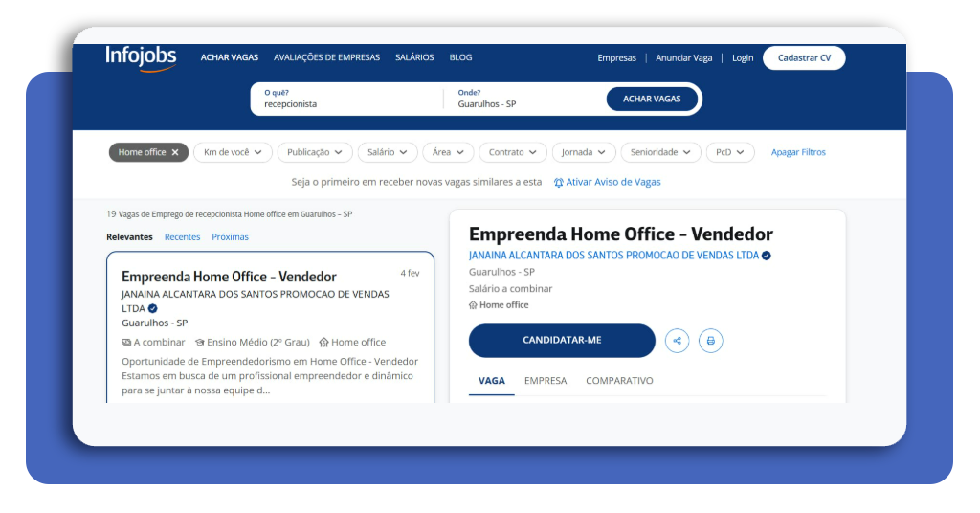Expand the Salário filter dropdown
980x513 pixels.
(x=388, y=152)
